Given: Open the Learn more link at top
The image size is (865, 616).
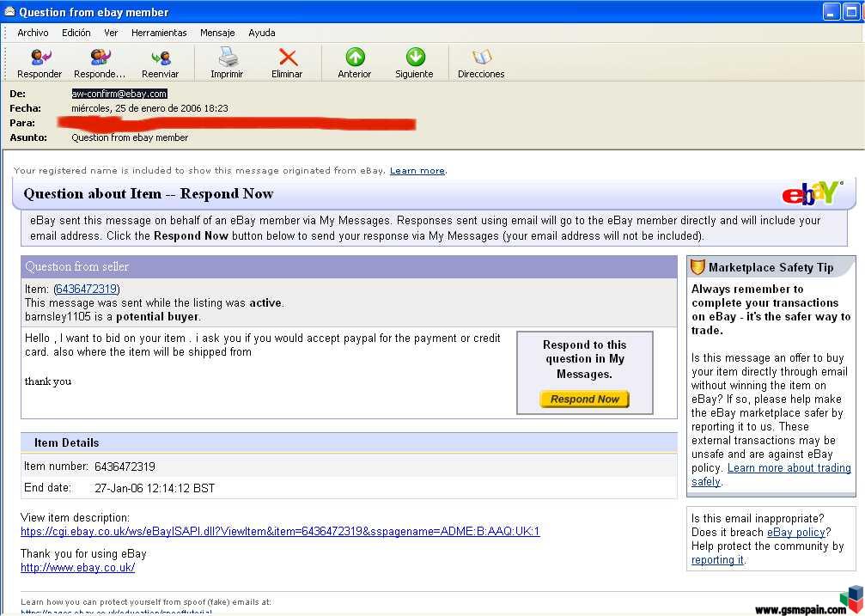Looking at the screenshot, I should (x=417, y=171).
